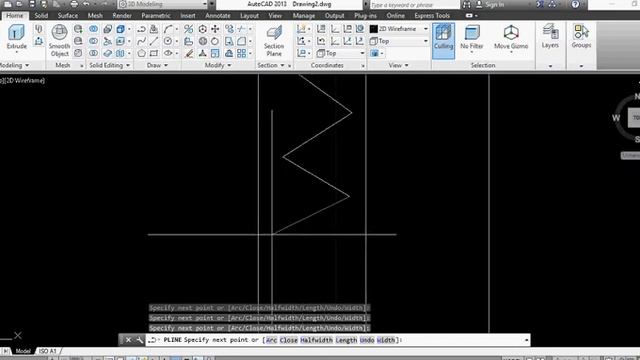Click Sign In link
The width and height of the screenshot is (640, 360).
(495, 4)
